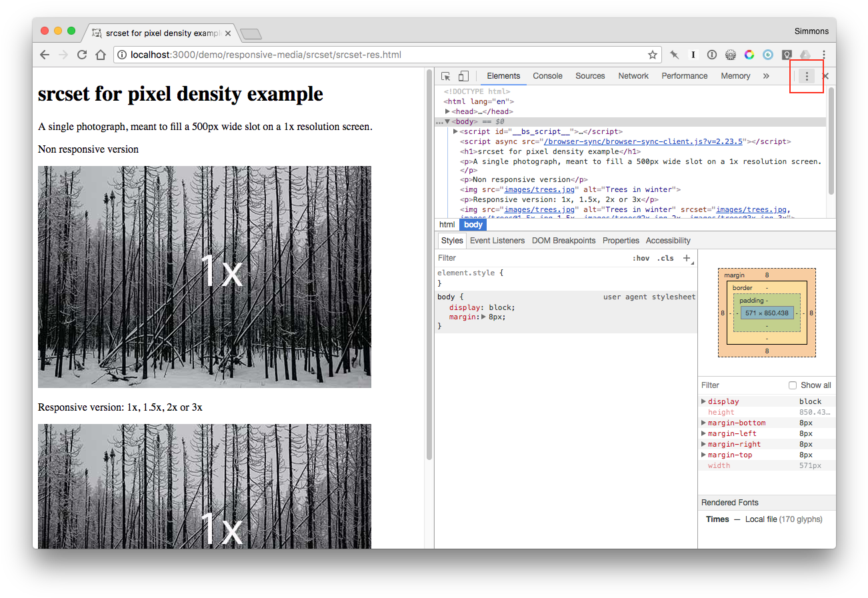Reload the current page

coord(82,55)
